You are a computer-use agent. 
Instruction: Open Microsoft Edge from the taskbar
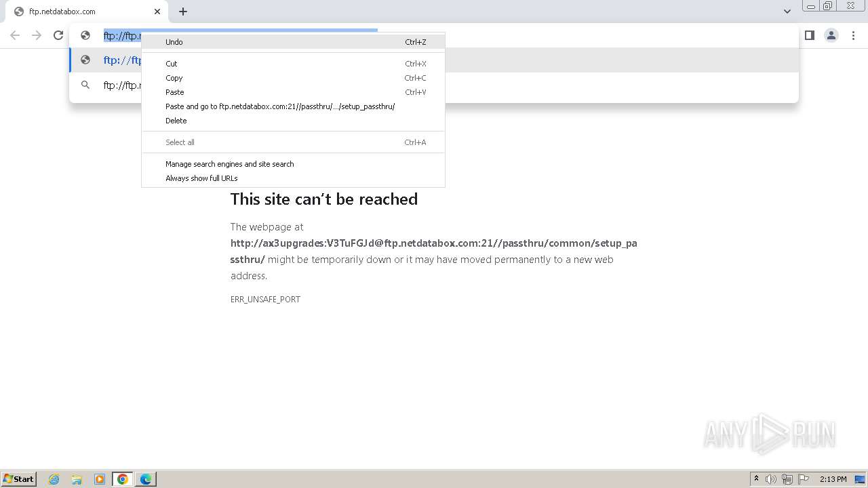(146, 479)
